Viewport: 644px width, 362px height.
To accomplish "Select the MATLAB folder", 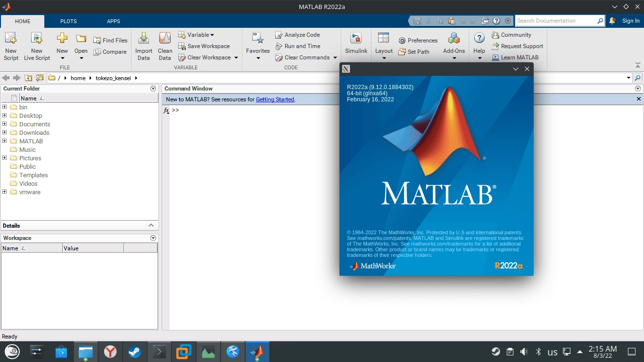I will point(31,141).
